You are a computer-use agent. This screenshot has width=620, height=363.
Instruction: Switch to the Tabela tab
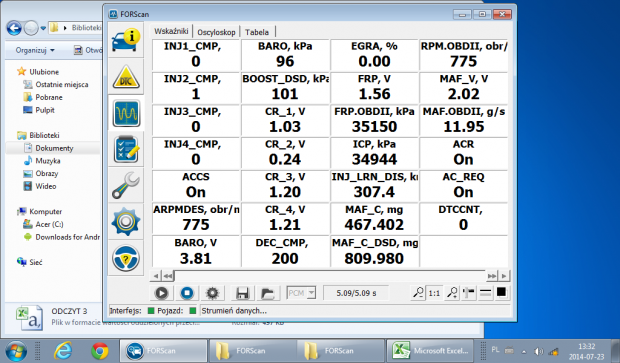click(x=257, y=32)
